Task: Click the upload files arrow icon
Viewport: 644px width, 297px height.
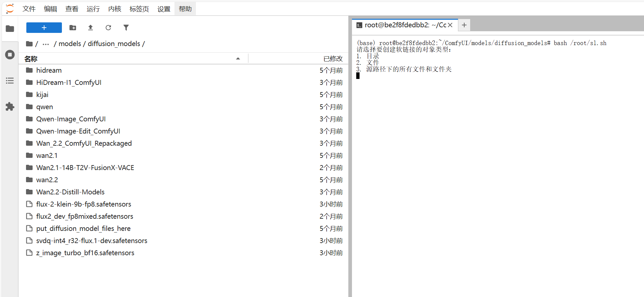Action: [91, 28]
